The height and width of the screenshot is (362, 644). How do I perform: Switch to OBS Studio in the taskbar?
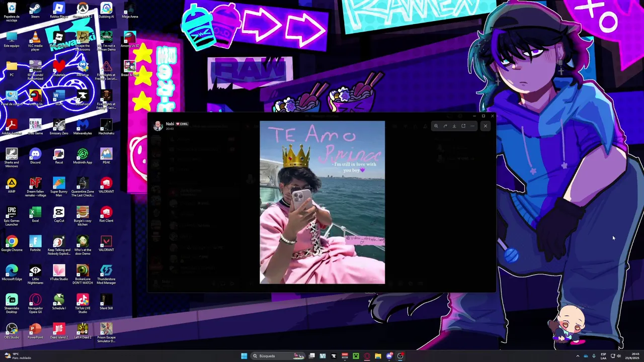tap(400, 356)
